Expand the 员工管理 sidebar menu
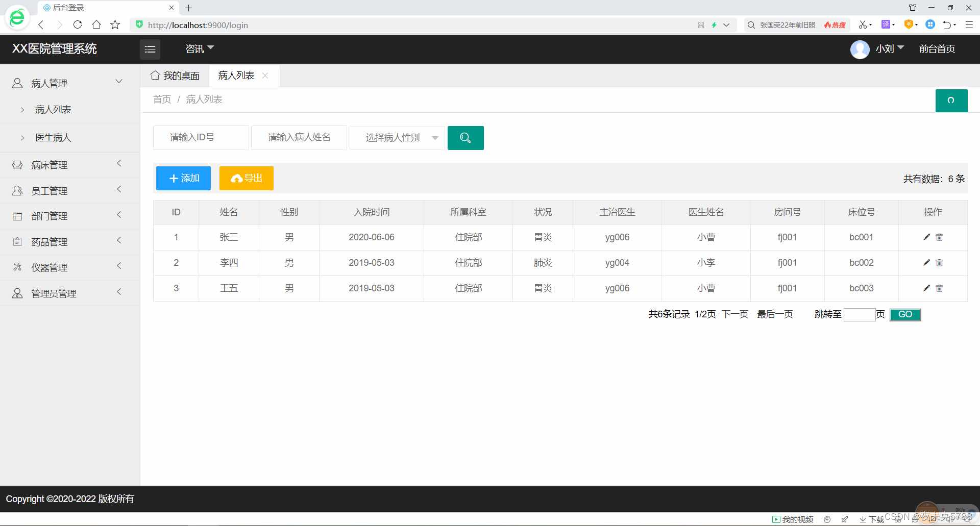980x526 pixels. pyautogui.click(x=70, y=191)
